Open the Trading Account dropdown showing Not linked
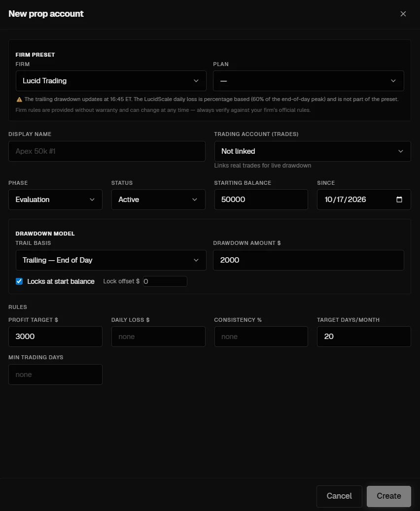420x511 pixels. [x=313, y=151]
